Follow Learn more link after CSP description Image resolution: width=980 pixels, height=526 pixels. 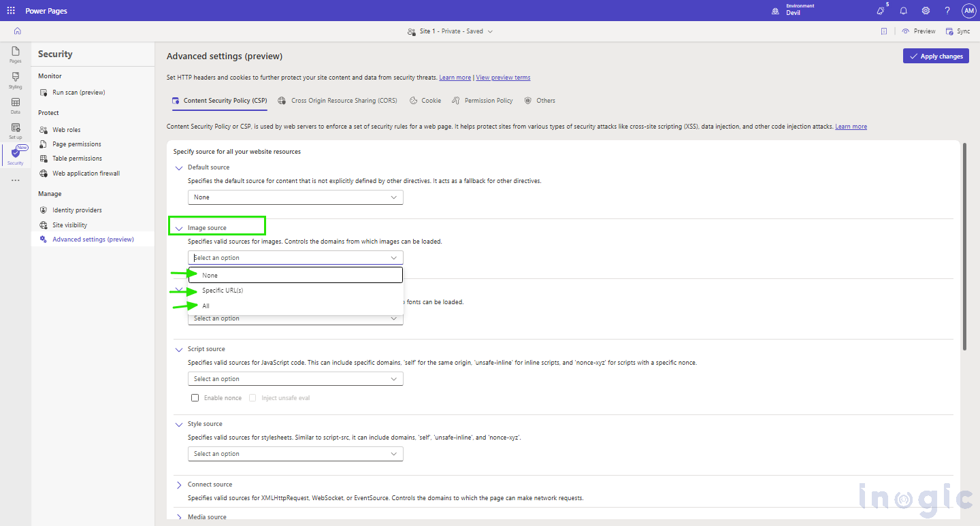(x=851, y=127)
